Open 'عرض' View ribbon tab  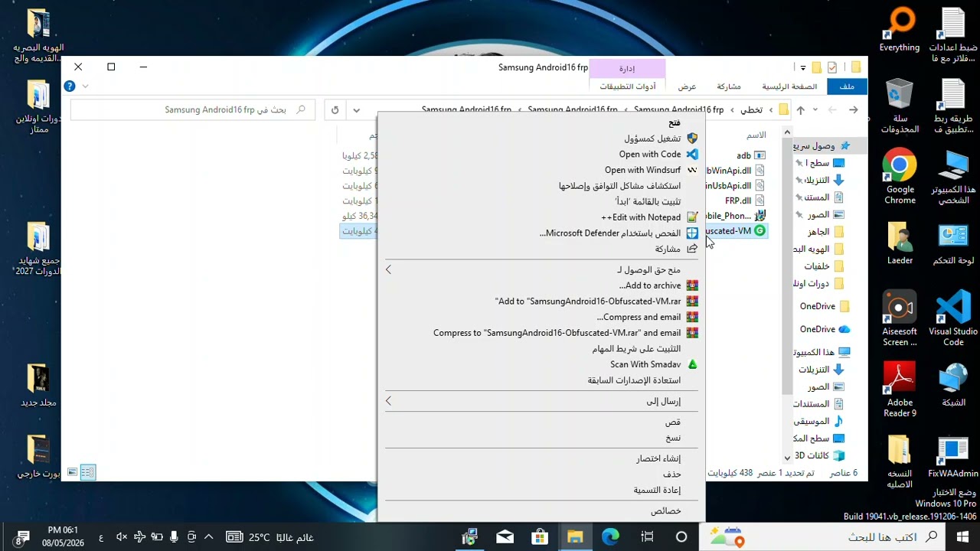[x=687, y=86]
